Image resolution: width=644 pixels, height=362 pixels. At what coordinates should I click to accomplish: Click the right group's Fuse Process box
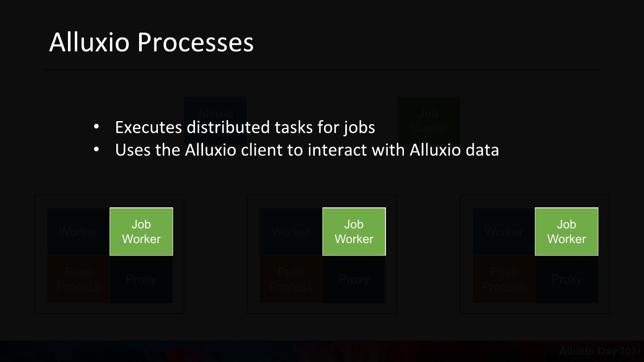[504, 279]
